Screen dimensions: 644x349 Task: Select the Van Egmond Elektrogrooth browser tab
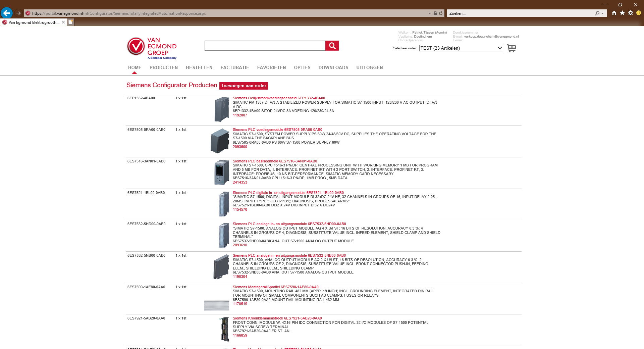(34, 22)
